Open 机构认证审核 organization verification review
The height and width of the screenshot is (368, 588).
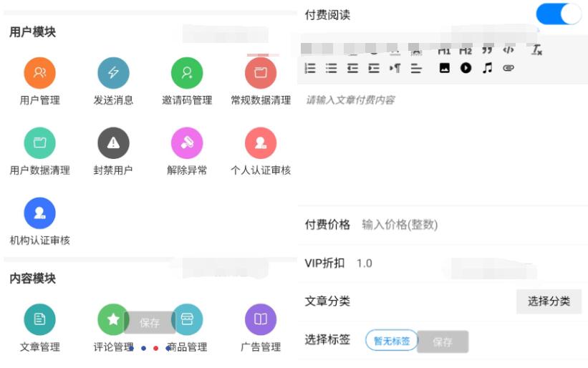pyautogui.click(x=39, y=213)
